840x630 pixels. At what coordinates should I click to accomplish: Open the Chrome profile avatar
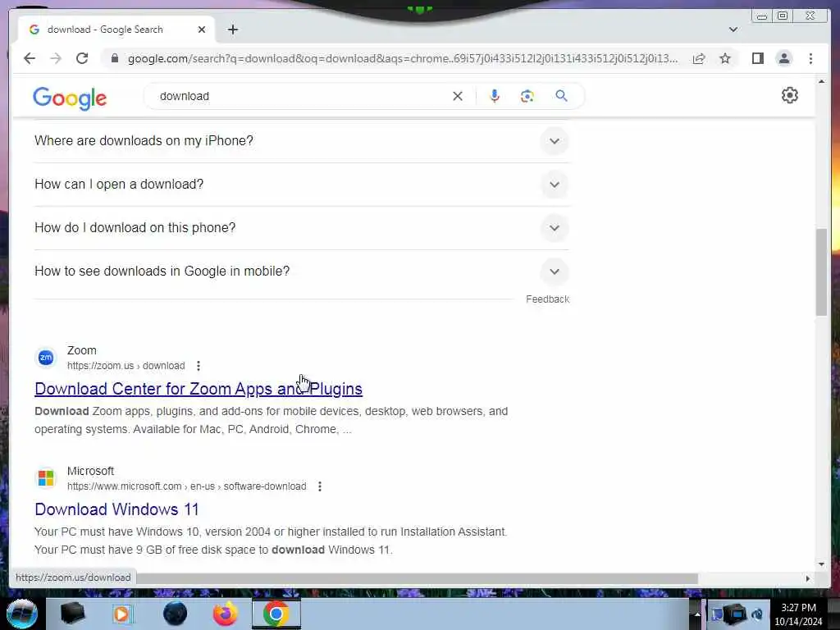coord(783,58)
